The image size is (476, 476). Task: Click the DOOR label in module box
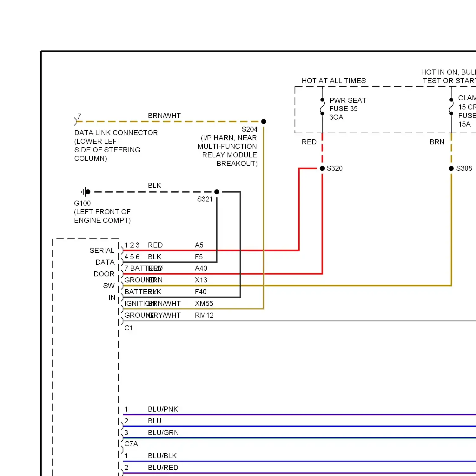[x=104, y=274]
